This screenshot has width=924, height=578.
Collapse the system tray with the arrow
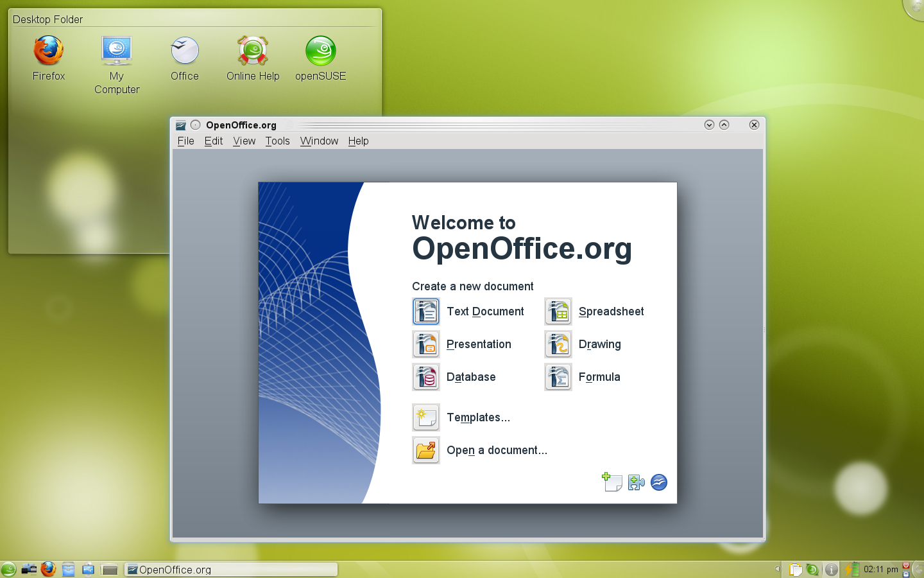(776, 569)
